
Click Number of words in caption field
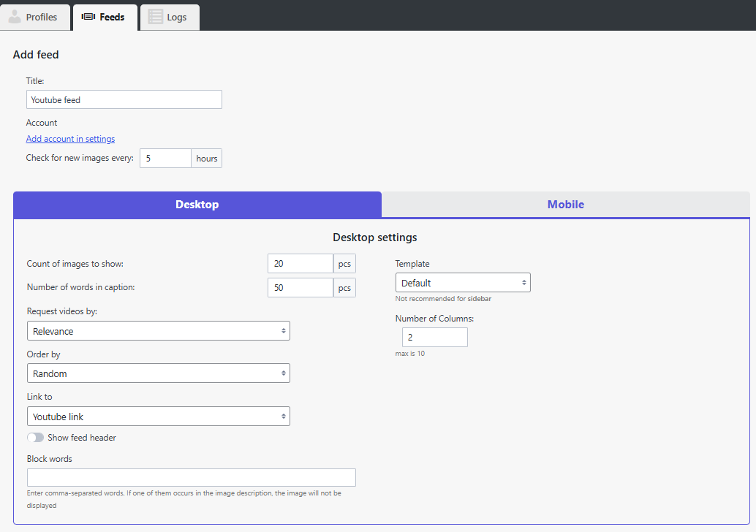point(300,288)
